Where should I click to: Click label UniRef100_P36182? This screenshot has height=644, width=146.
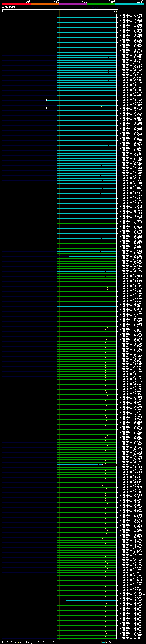131,253
